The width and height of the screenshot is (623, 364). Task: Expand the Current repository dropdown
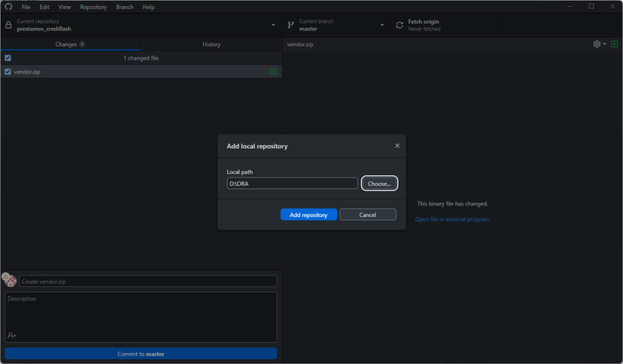click(x=273, y=25)
